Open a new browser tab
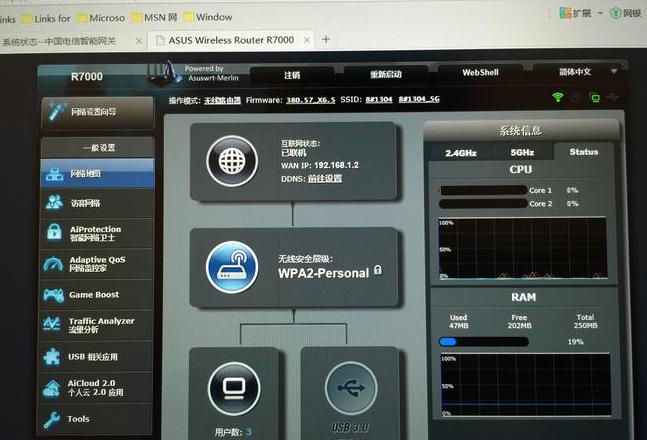Image resolution: width=647 pixels, height=440 pixels. point(326,39)
